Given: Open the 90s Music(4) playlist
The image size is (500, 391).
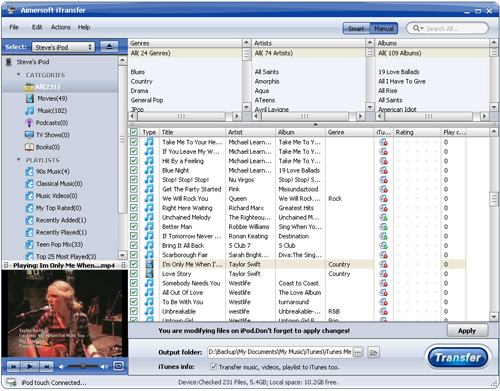Looking at the screenshot, I should tap(52, 172).
